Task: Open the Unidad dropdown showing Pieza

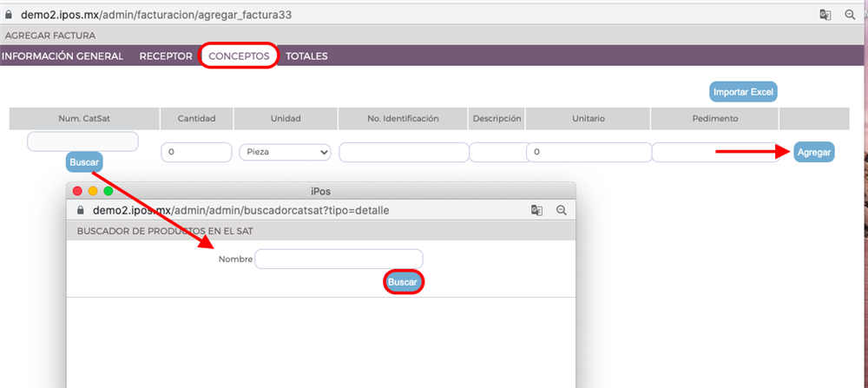Action: pos(285,152)
